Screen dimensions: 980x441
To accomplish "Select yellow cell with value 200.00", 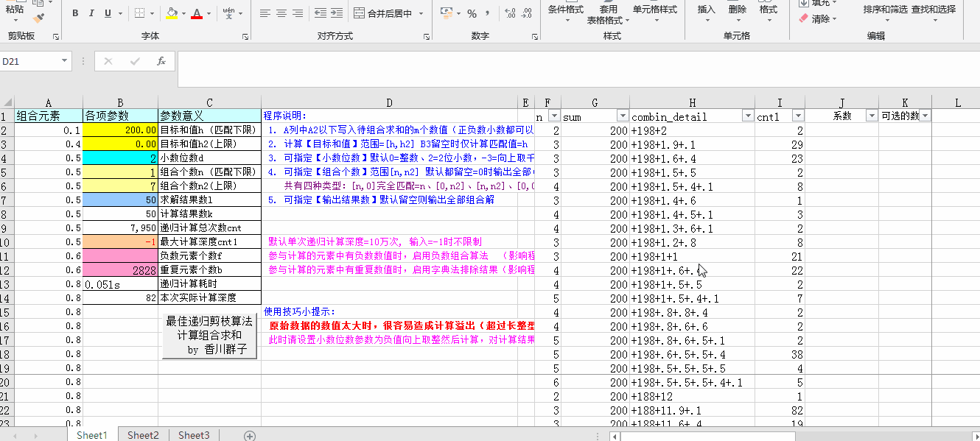I will pos(120,130).
